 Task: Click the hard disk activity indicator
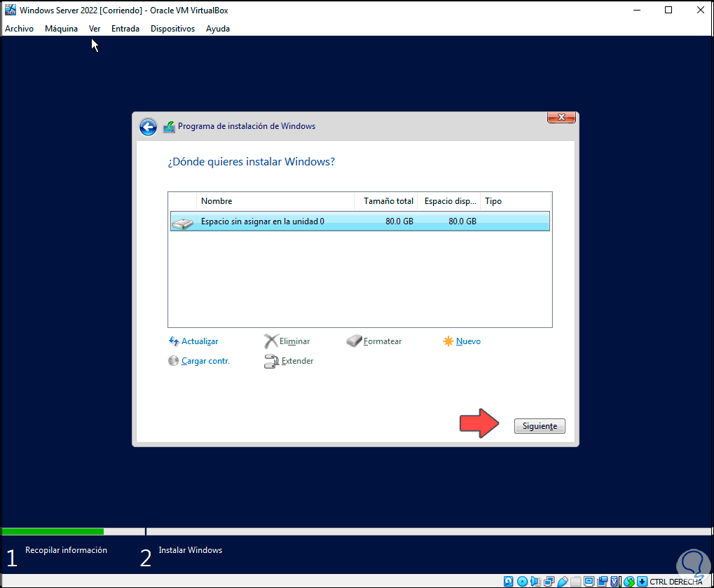tap(509, 581)
